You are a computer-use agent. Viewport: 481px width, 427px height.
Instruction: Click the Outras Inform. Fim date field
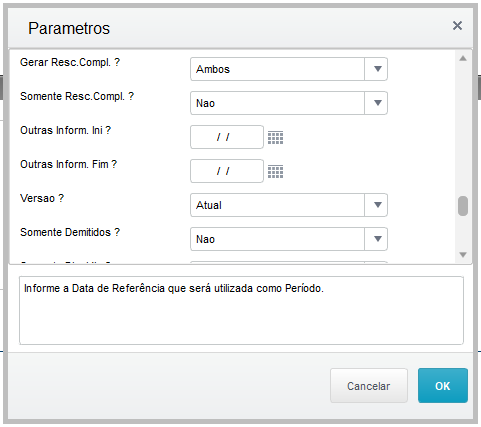(x=227, y=171)
